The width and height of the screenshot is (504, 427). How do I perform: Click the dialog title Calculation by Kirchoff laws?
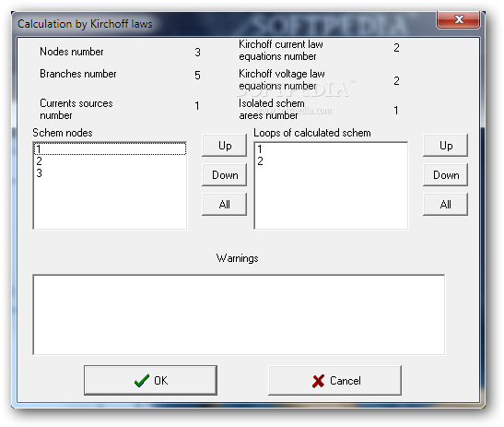pos(85,24)
